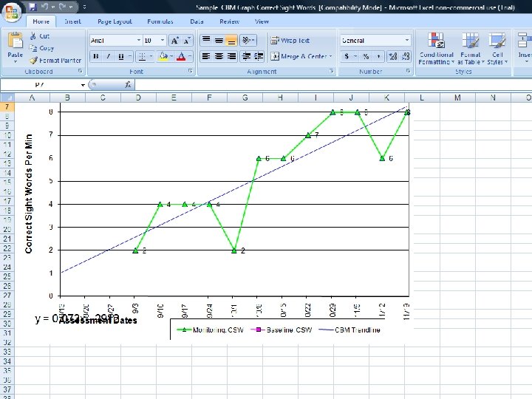
Task: Enable Wrap Text for cells
Action: point(290,41)
